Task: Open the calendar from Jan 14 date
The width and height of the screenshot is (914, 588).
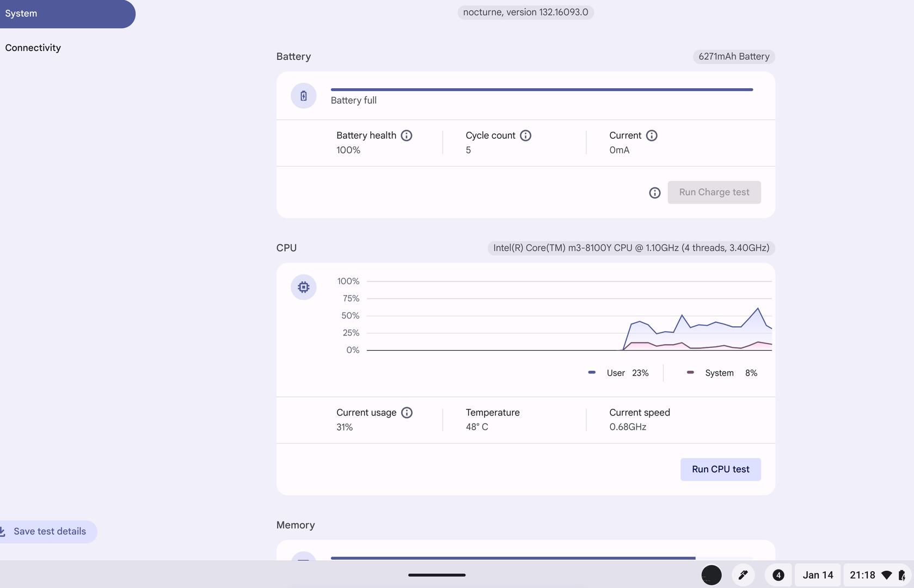Action: (x=818, y=575)
